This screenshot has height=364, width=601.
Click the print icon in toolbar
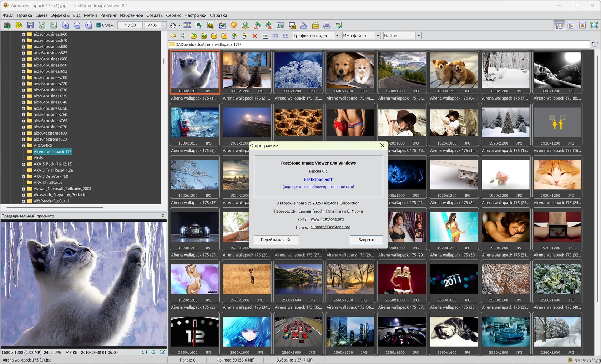pos(327,25)
